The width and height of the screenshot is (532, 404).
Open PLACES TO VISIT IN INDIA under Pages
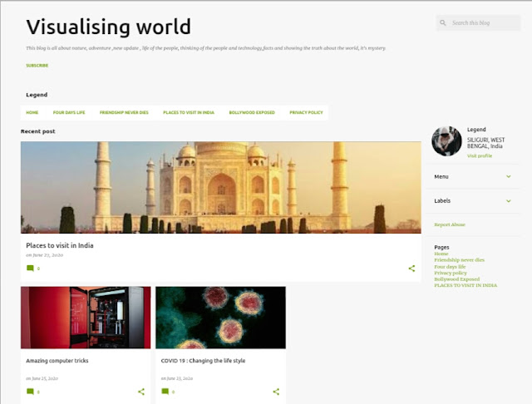pyautogui.click(x=465, y=285)
